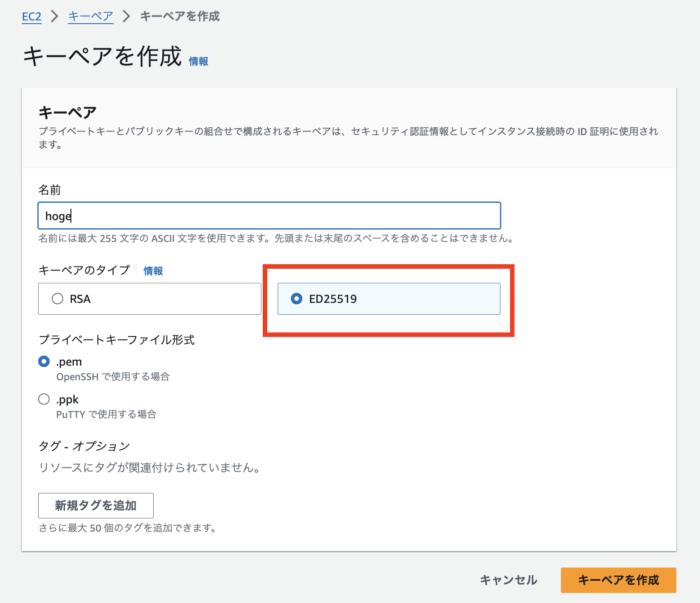Screen dimensions: 700x603
Task: Open the EC2 breadcrumb link
Action: 31,17
